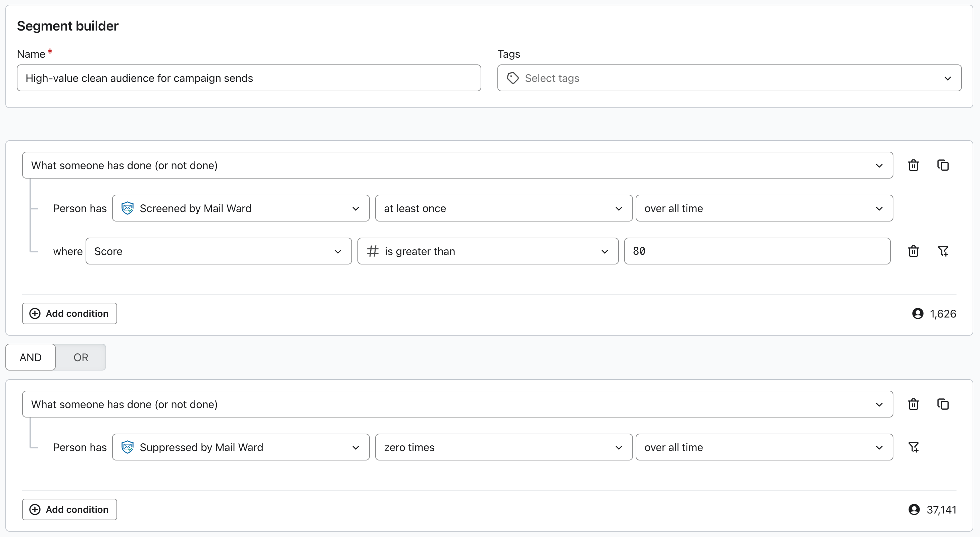Click the 1,626 profile count

click(x=943, y=313)
